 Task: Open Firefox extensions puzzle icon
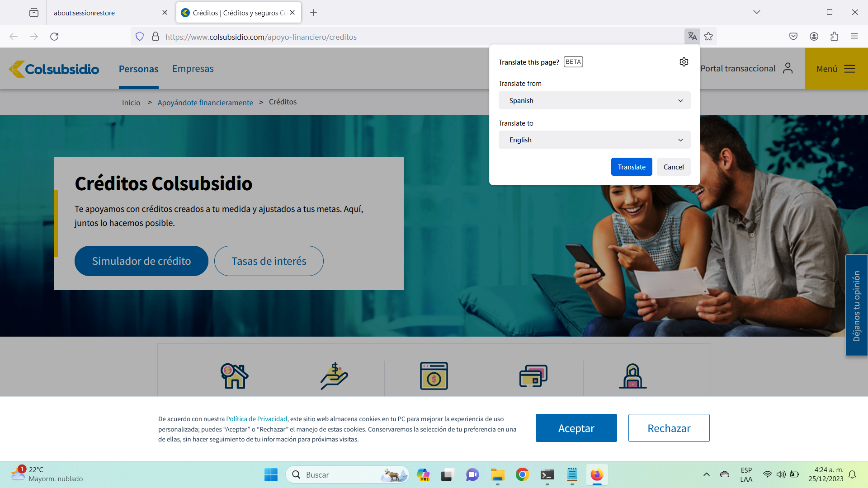(x=834, y=37)
